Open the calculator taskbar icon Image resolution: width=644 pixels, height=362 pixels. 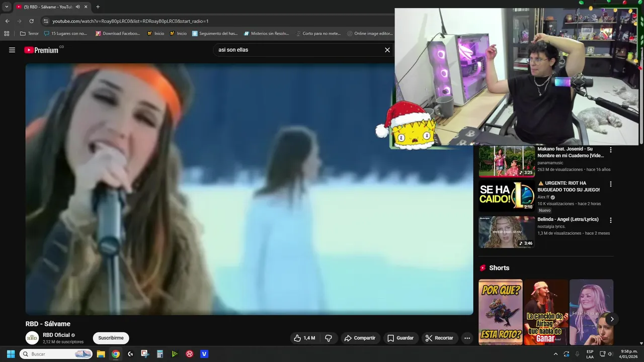click(x=159, y=354)
